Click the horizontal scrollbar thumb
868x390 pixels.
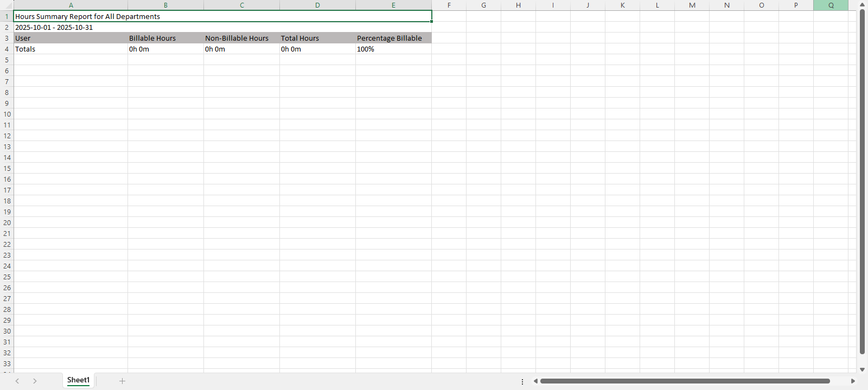click(685, 381)
